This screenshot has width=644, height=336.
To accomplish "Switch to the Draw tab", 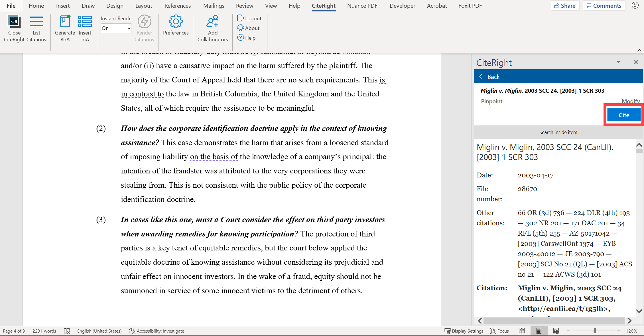I will coord(88,6).
